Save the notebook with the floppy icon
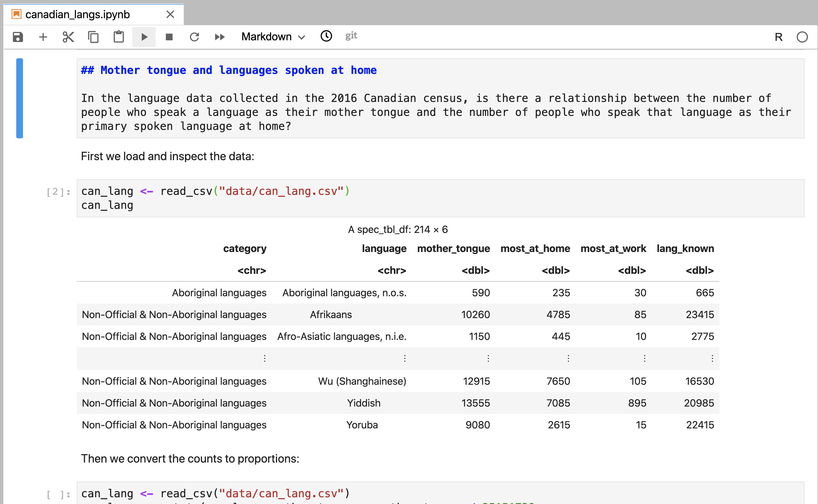818x504 pixels. (18, 37)
